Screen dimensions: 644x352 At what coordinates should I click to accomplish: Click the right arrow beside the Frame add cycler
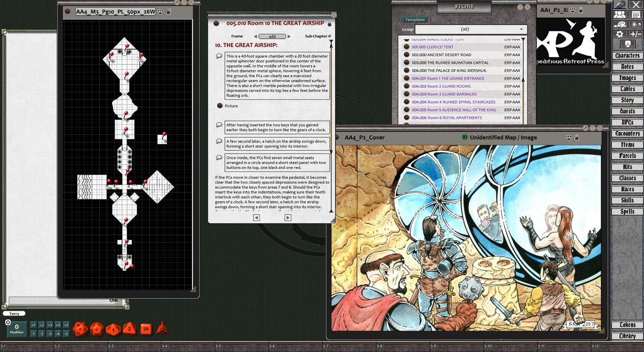[x=289, y=36]
